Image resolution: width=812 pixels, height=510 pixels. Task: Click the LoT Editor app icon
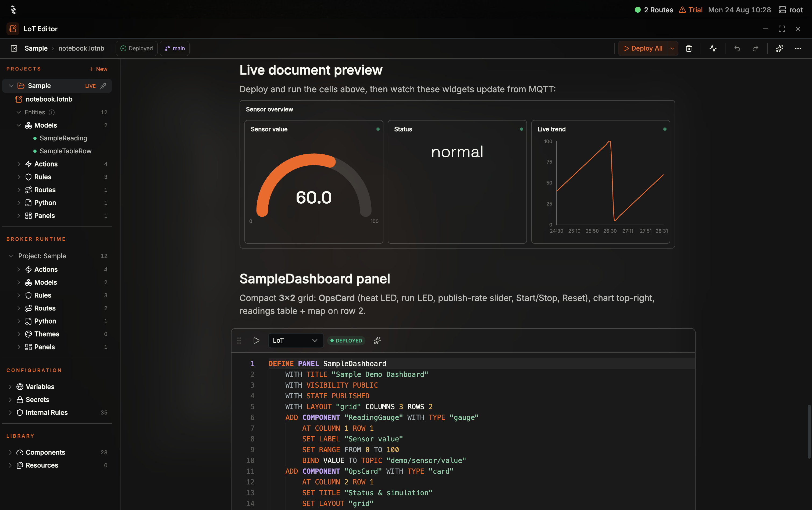13,29
